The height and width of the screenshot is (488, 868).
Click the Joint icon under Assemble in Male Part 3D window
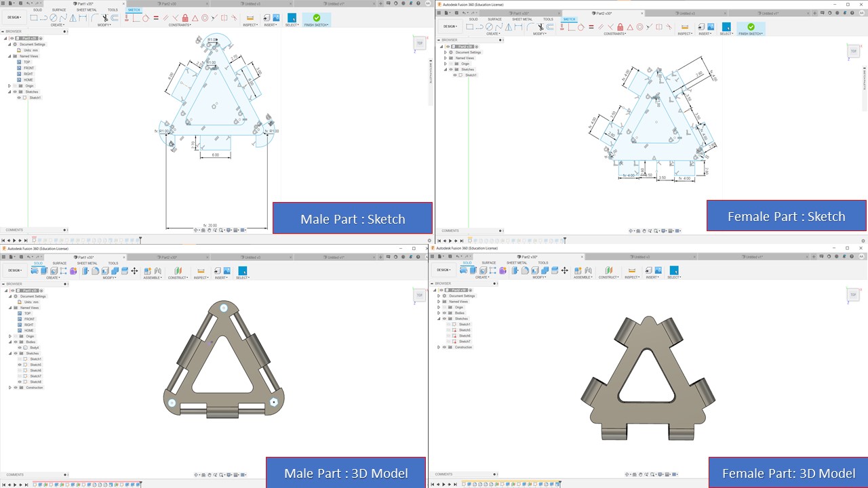tap(157, 271)
